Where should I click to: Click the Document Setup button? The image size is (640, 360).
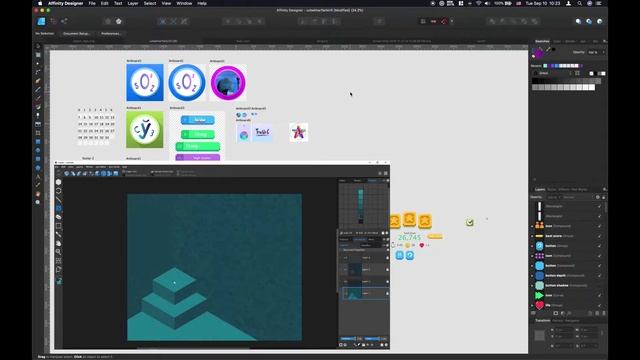point(76,33)
